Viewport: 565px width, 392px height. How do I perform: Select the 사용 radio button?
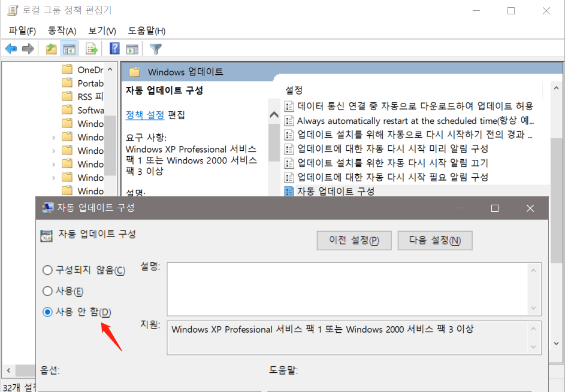pos(47,291)
